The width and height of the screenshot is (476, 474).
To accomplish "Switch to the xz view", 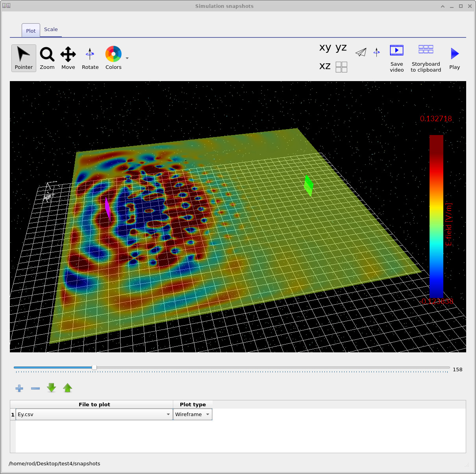I will coord(325,66).
